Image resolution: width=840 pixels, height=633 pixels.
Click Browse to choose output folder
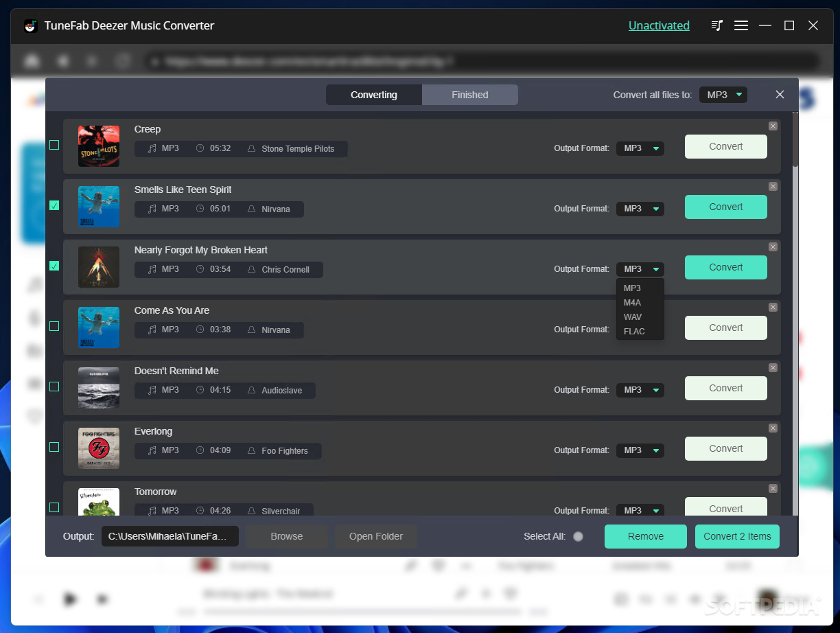[287, 536]
